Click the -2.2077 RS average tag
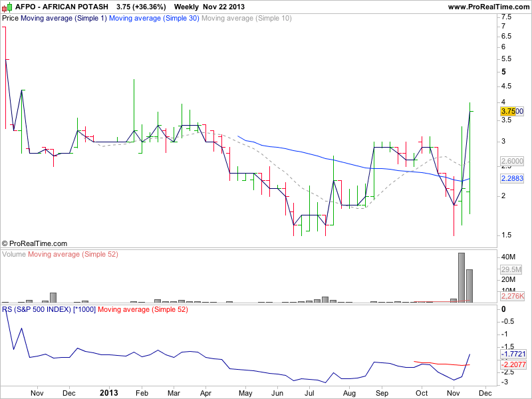Screen dimensions: 532x399 point(513,364)
